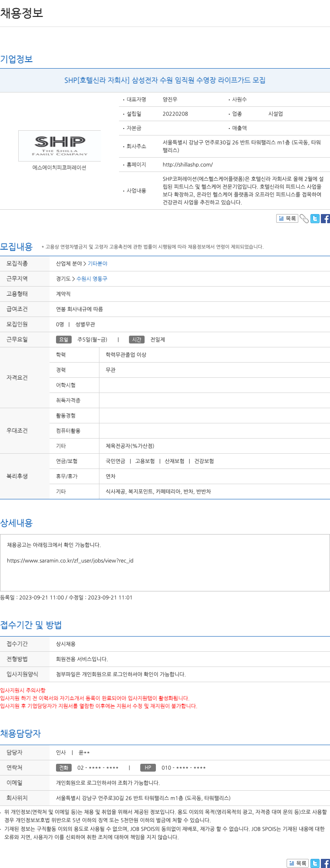The height and width of the screenshot is (868, 330).
Task: Open the SHP company logo image
Action: (59, 146)
